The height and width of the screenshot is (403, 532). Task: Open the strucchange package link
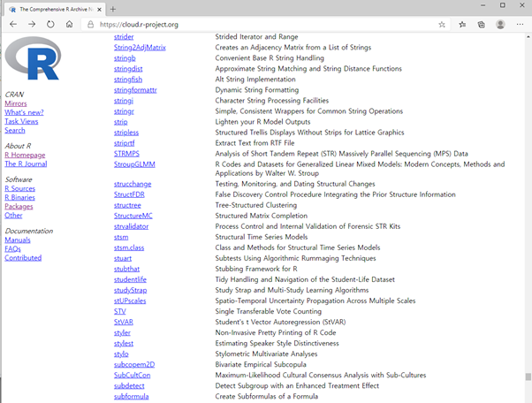tap(133, 184)
